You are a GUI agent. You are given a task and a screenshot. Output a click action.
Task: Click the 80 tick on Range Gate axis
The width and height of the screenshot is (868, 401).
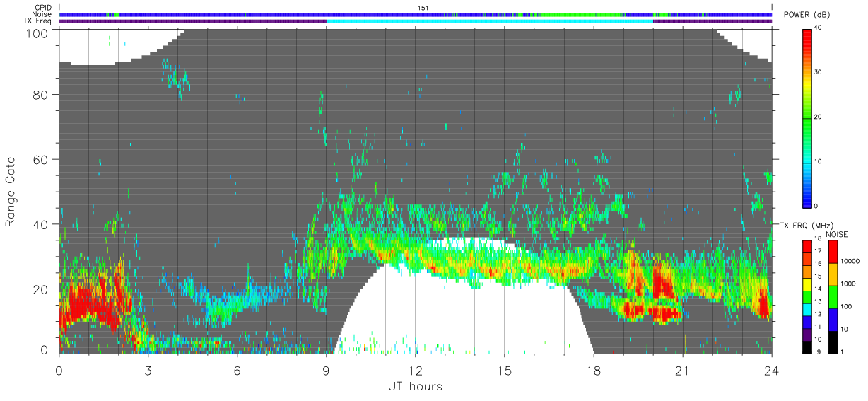click(40, 95)
